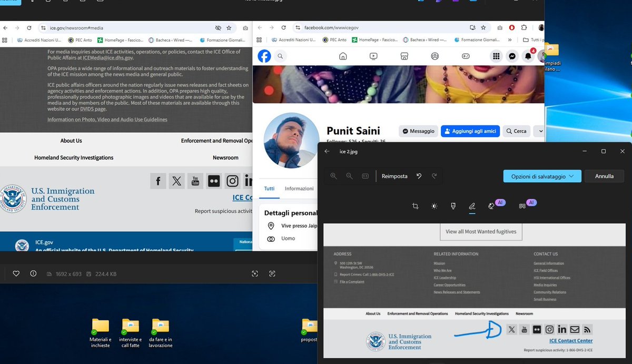Zoom out on ice 2.jpg
The height and width of the screenshot is (364, 632).
coord(349,176)
